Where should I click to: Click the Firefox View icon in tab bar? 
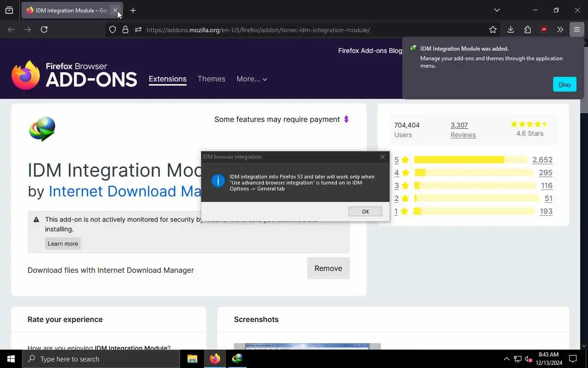pyautogui.click(x=9, y=10)
